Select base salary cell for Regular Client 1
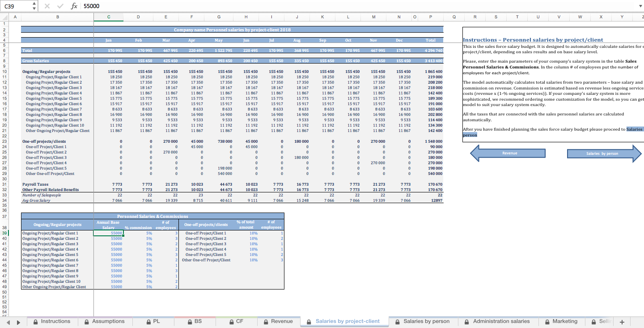This screenshot has width=644, height=328. [109, 233]
